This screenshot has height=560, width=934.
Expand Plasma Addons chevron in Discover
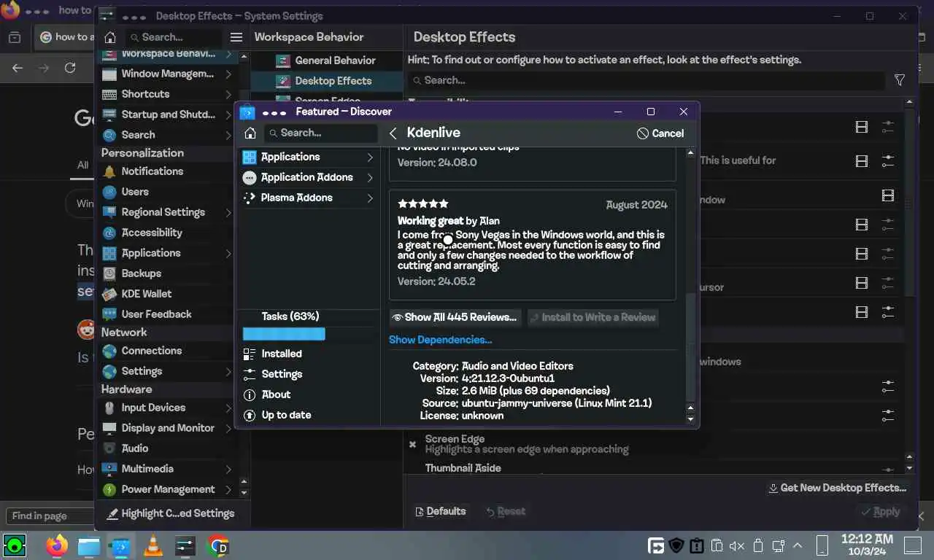click(370, 198)
